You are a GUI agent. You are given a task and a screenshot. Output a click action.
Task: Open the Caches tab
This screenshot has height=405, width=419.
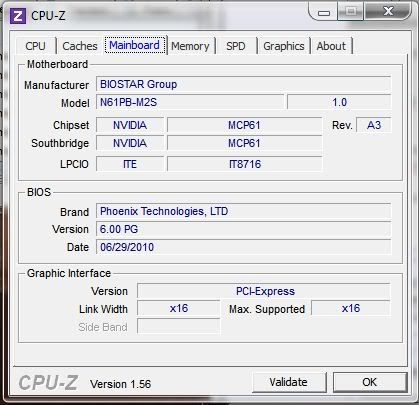coord(80,46)
